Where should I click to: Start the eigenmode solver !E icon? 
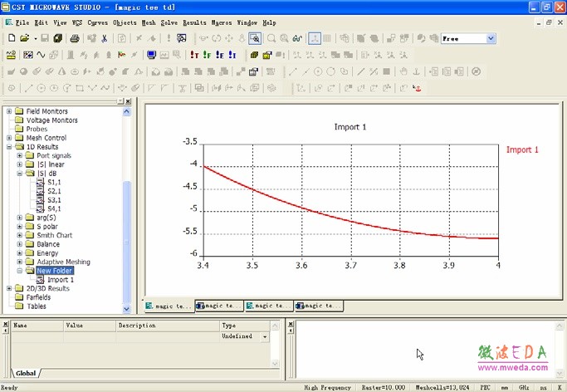pos(219,55)
